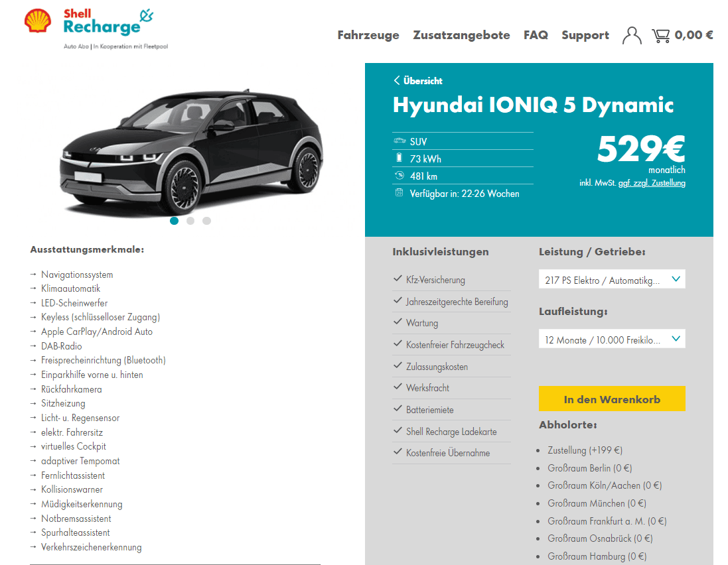Add the car with In den Warenkorb
The height and width of the screenshot is (565, 728).
coord(612,399)
